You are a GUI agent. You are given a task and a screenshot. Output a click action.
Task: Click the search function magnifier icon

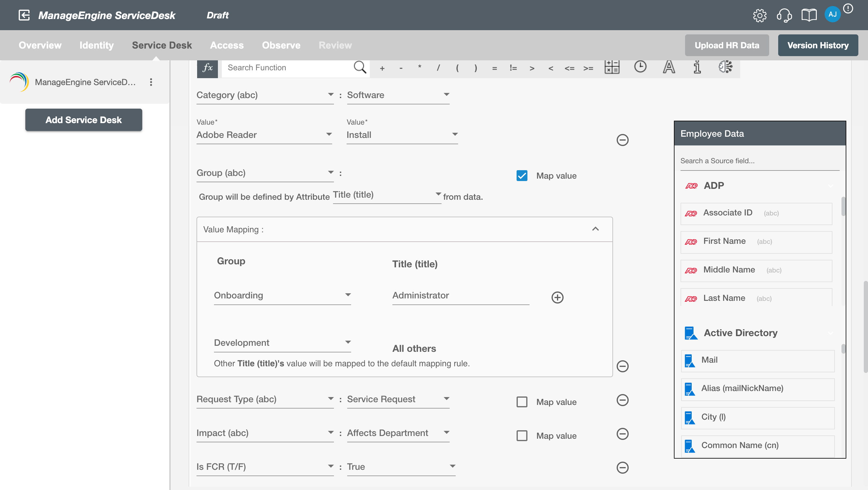[361, 68]
